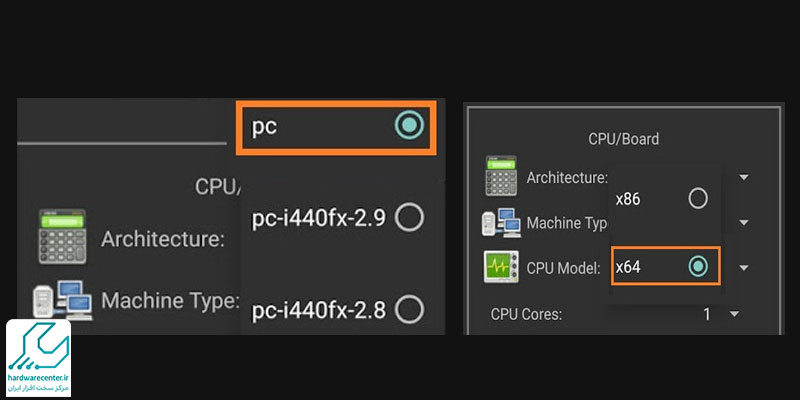800x400 pixels.
Task: Click the Machine Type label in left screenshot
Action: pos(170,301)
